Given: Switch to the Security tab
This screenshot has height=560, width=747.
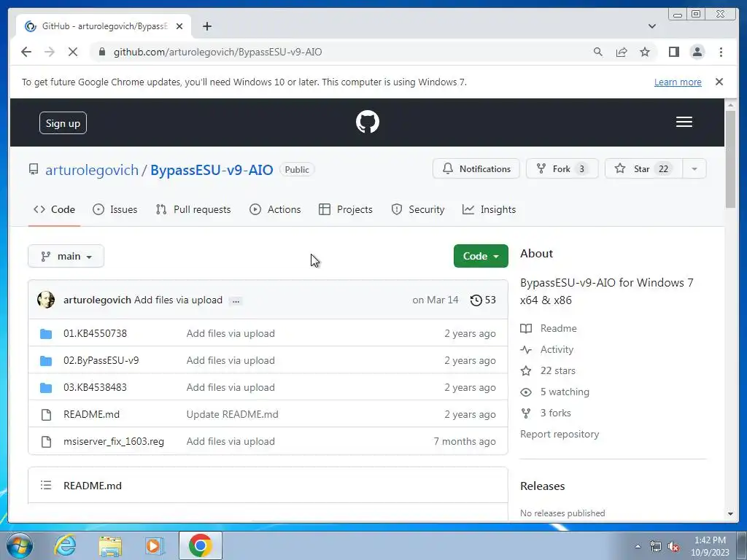Looking at the screenshot, I should tap(418, 209).
